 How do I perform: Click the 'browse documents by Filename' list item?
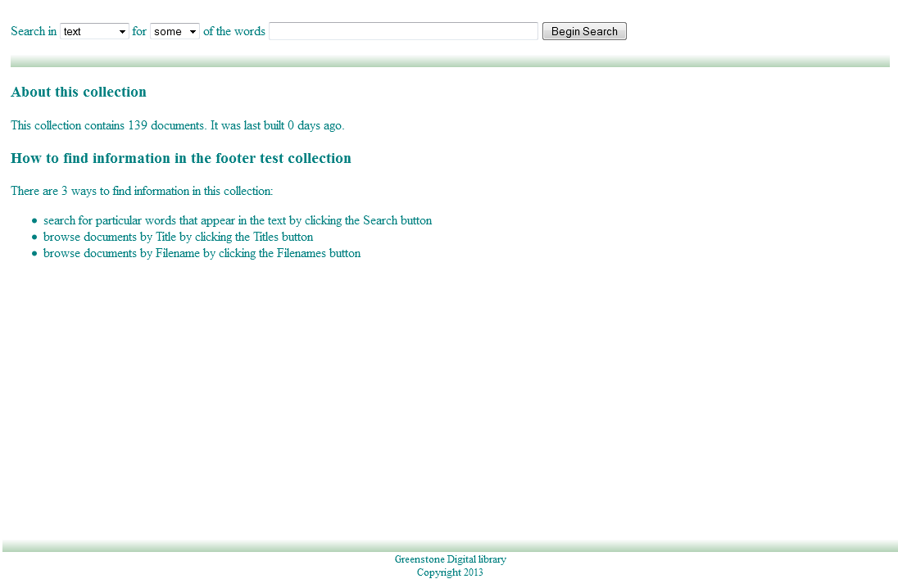pos(202,254)
